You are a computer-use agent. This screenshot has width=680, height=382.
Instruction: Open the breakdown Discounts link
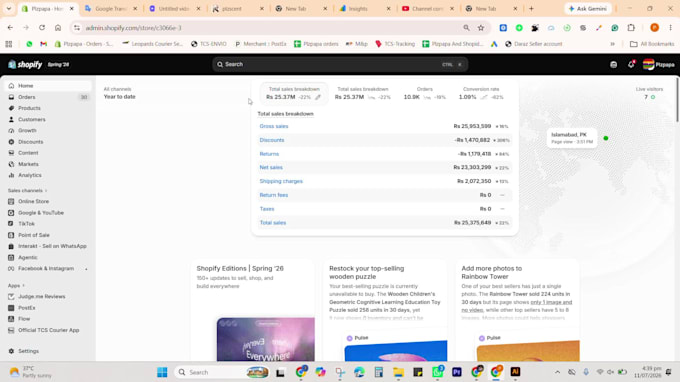[272, 140]
